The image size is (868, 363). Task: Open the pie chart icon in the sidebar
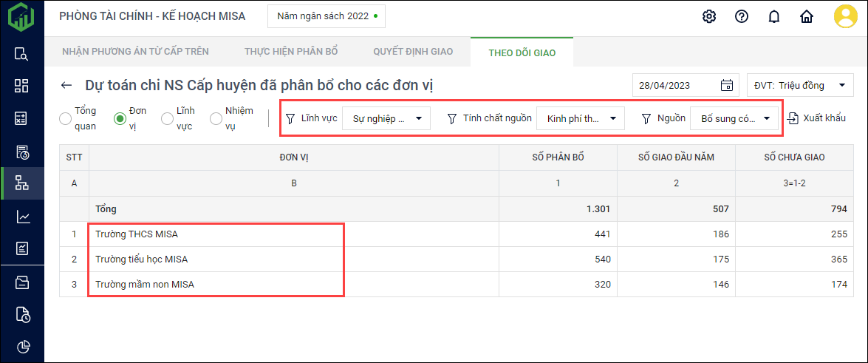[x=21, y=347]
